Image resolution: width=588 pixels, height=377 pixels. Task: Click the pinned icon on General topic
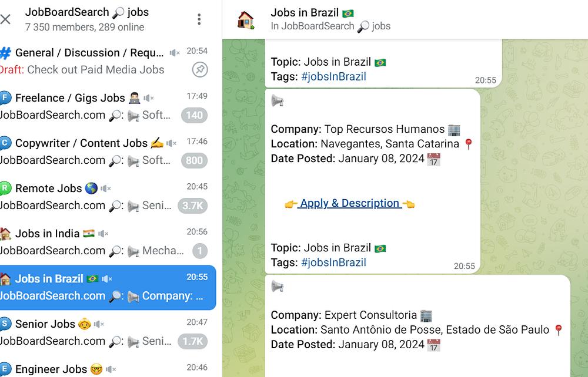click(200, 70)
